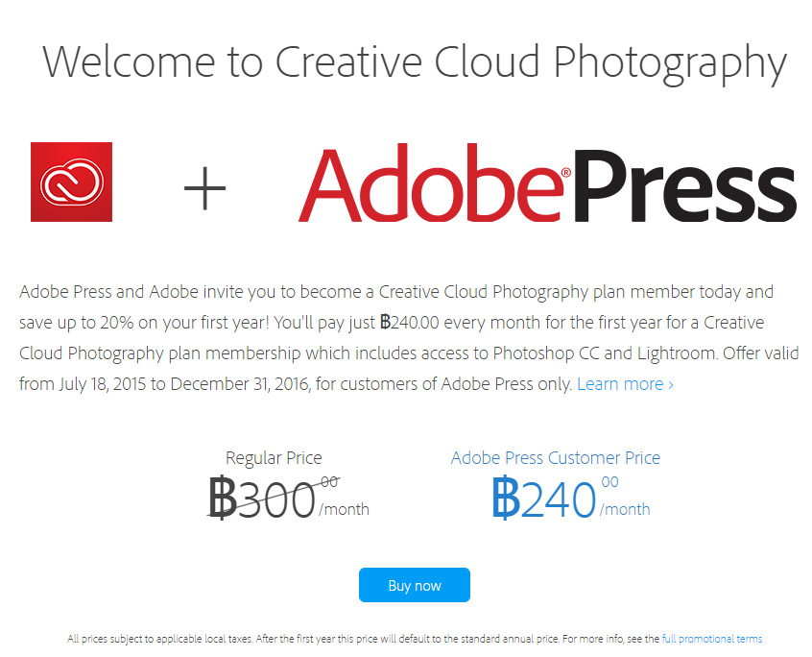The width and height of the screenshot is (812, 657).
Task: Click "/month" beside the regular price
Action: [344, 510]
